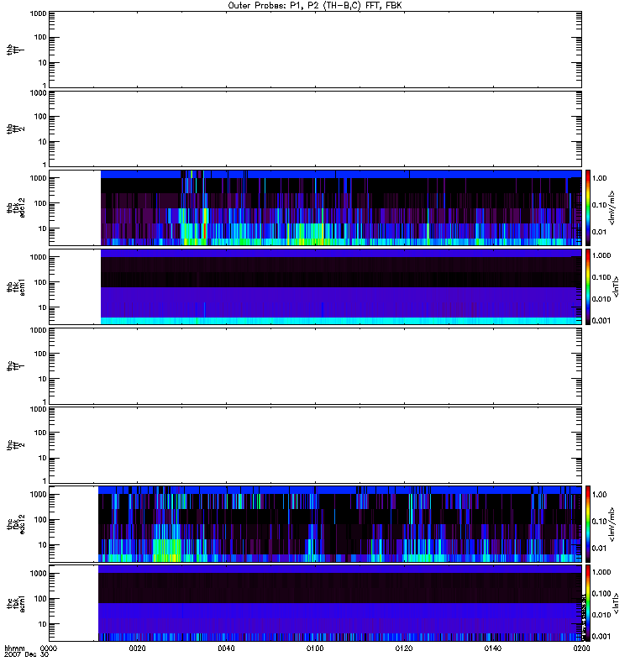Click the "<|nT|>" unit label beside thc scm1 colorbar
The height and width of the screenshot is (672, 630).
616,603
